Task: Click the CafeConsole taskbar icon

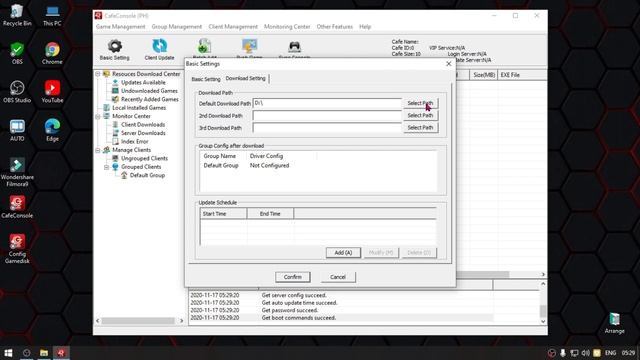Action: pos(61,353)
